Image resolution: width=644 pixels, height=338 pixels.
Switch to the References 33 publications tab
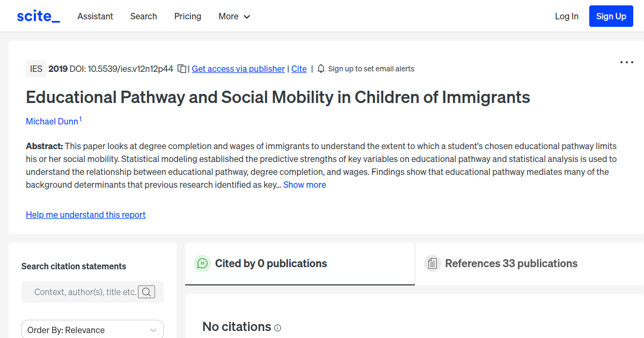point(511,263)
